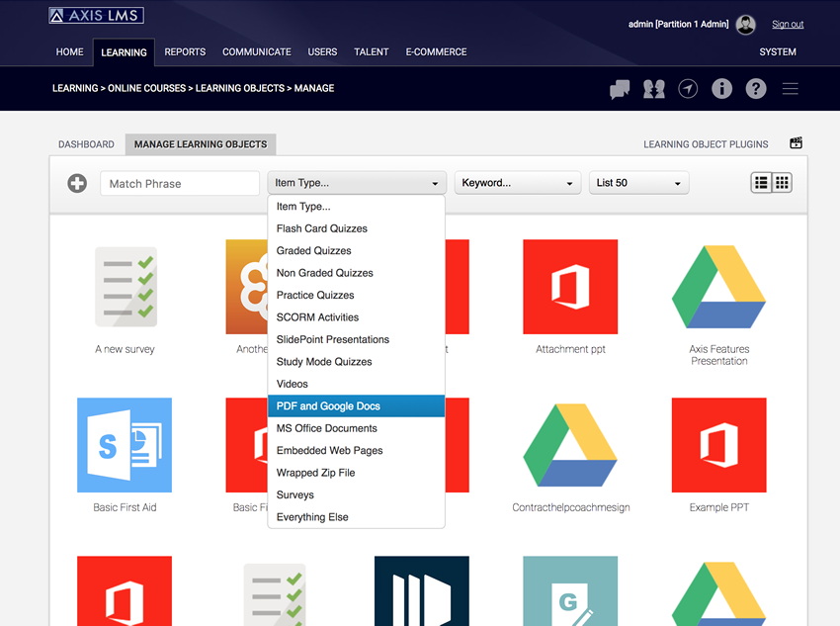Open the Basic First Aid SlidePoint icon
840x626 pixels.
tap(125, 445)
